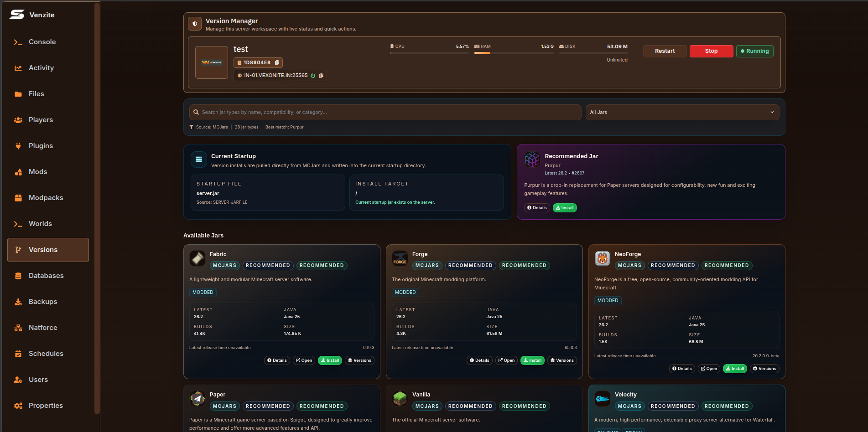Click Open on the Fabric card
This screenshot has height=432, width=868.
click(304, 360)
